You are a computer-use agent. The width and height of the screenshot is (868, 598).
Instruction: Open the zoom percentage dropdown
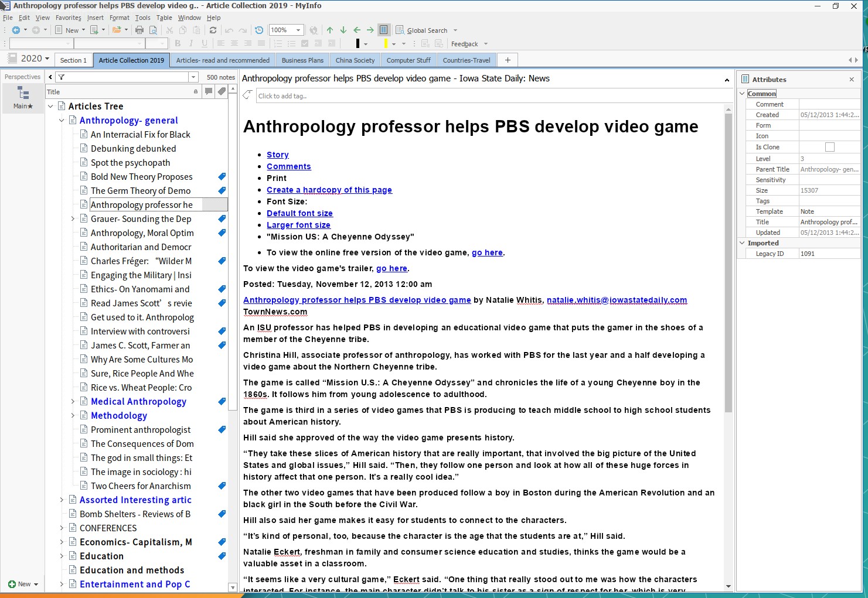coord(298,30)
